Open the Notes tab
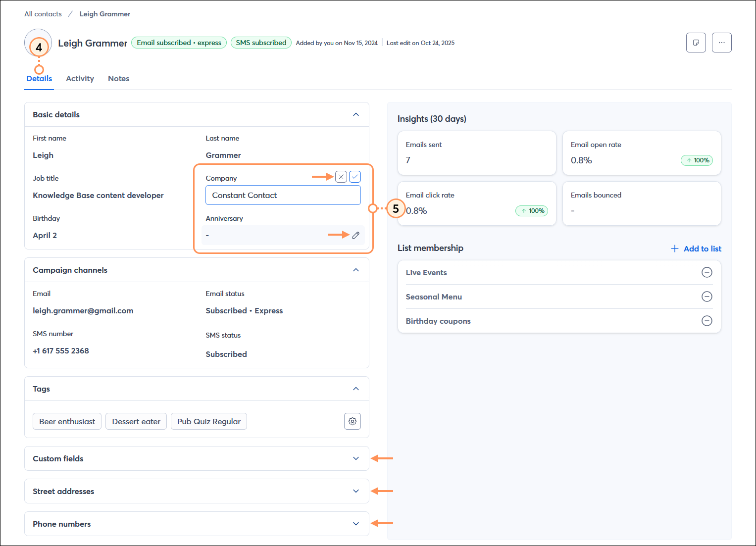This screenshot has height=546, width=756. [x=118, y=78]
